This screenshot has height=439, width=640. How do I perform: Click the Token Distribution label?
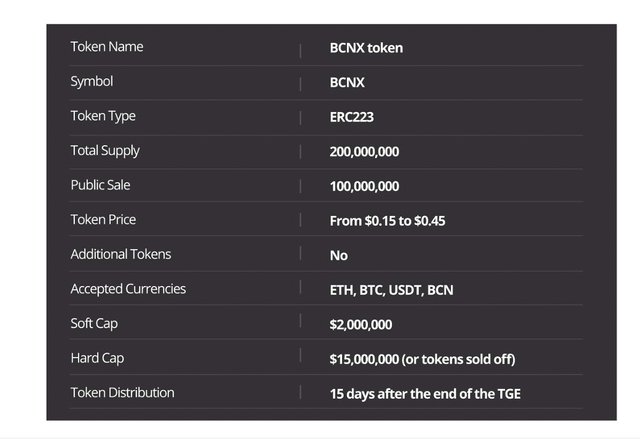(x=122, y=393)
